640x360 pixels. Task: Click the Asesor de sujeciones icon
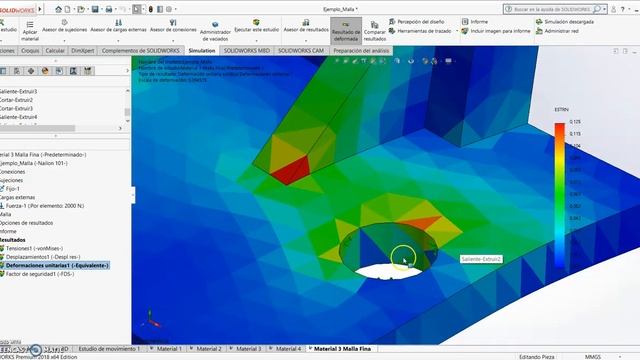click(64, 22)
